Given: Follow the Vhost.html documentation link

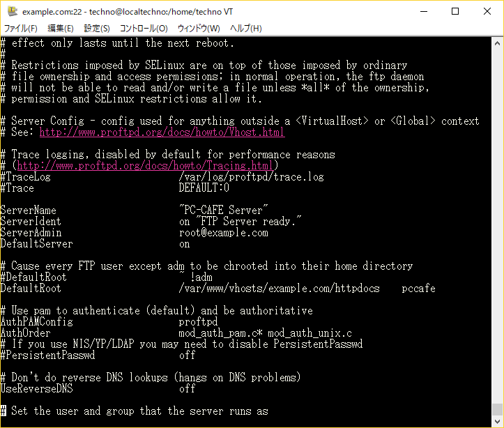Looking at the screenshot, I should [x=162, y=132].
